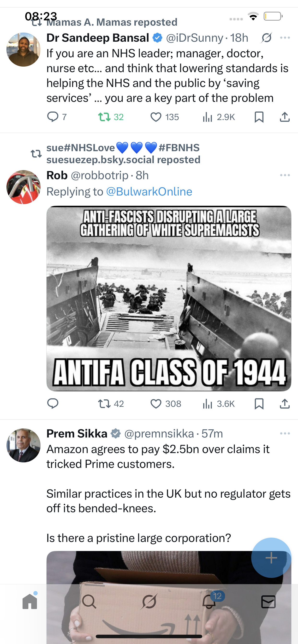This screenshot has width=298, height=644.
Task: Tap the compose new post button
Action: tap(271, 558)
